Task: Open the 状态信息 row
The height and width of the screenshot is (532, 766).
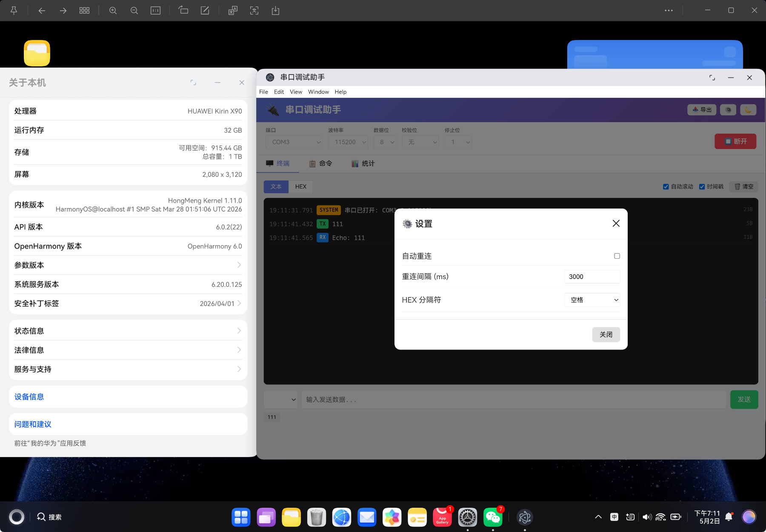Action: tap(128, 331)
